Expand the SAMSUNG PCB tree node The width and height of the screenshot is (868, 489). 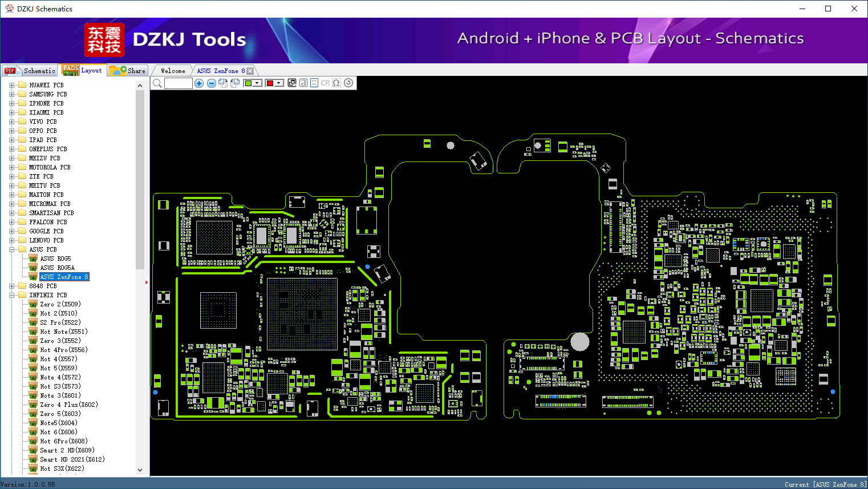[x=11, y=94]
